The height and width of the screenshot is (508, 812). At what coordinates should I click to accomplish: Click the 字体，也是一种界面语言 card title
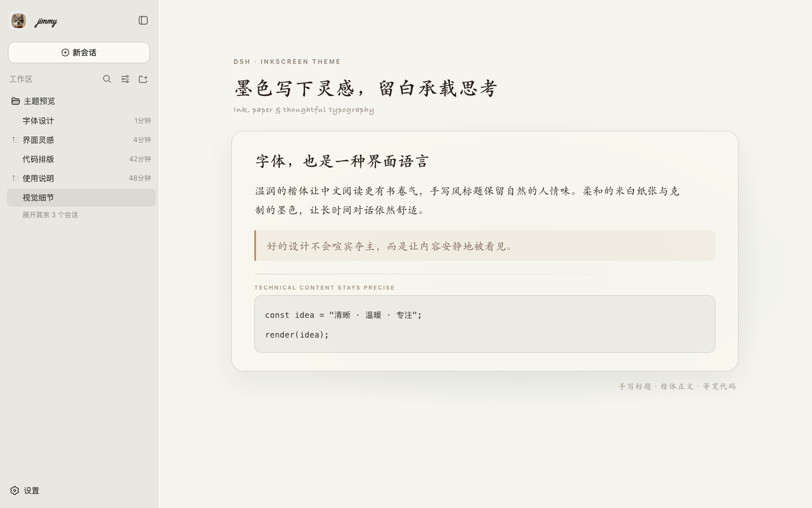click(x=342, y=161)
